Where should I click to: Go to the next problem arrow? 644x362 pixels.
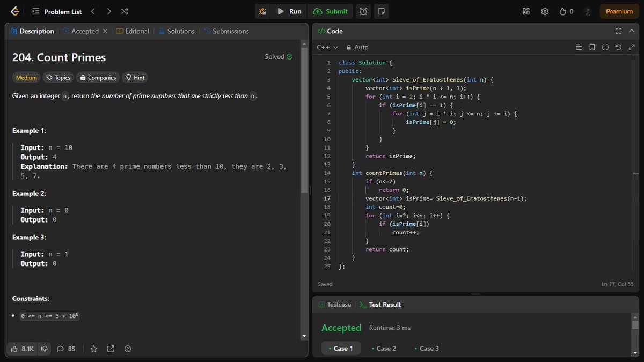(x=109, y=11)
